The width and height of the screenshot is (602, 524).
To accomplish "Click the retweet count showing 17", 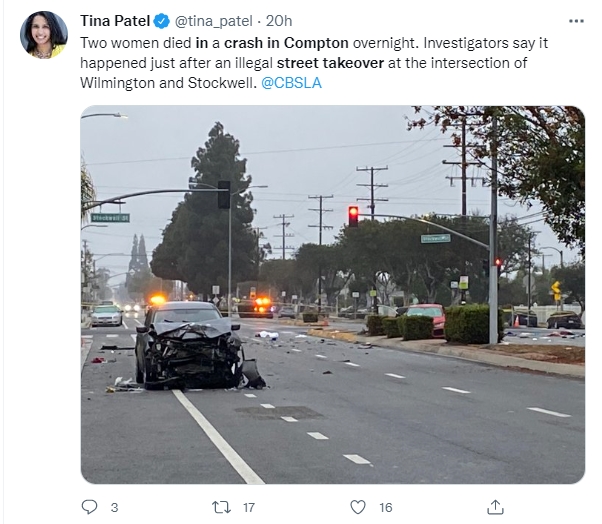I will pyautogui.click(x=249, y=507).
